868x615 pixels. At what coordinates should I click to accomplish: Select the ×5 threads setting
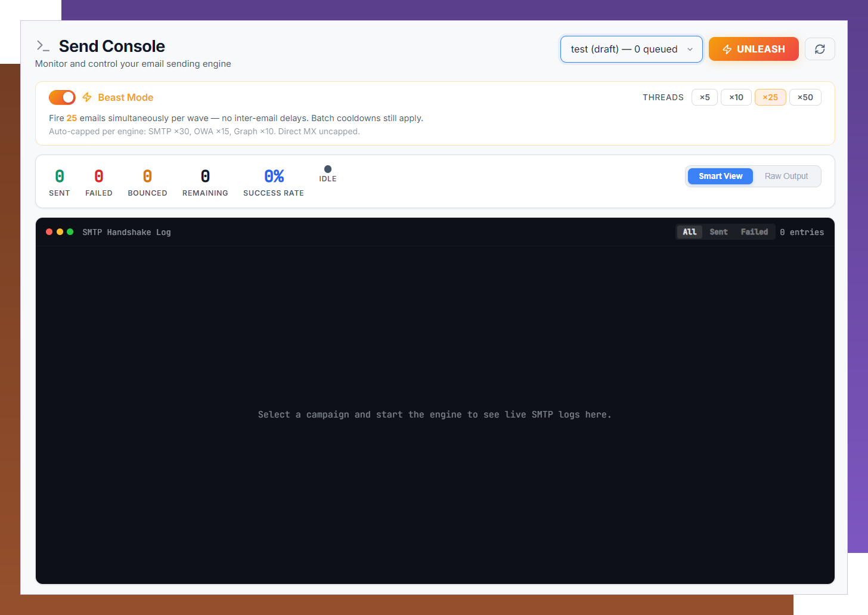[x=704, y=97]
